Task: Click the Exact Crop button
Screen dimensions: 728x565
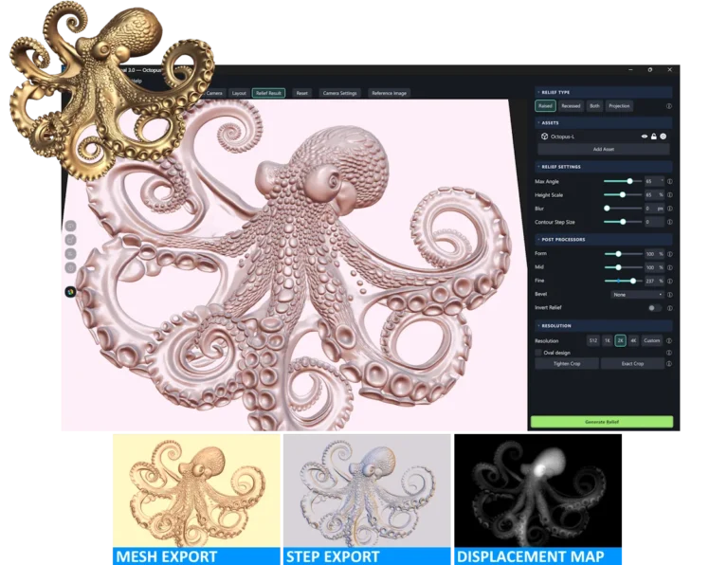Action: coord(632,364)
